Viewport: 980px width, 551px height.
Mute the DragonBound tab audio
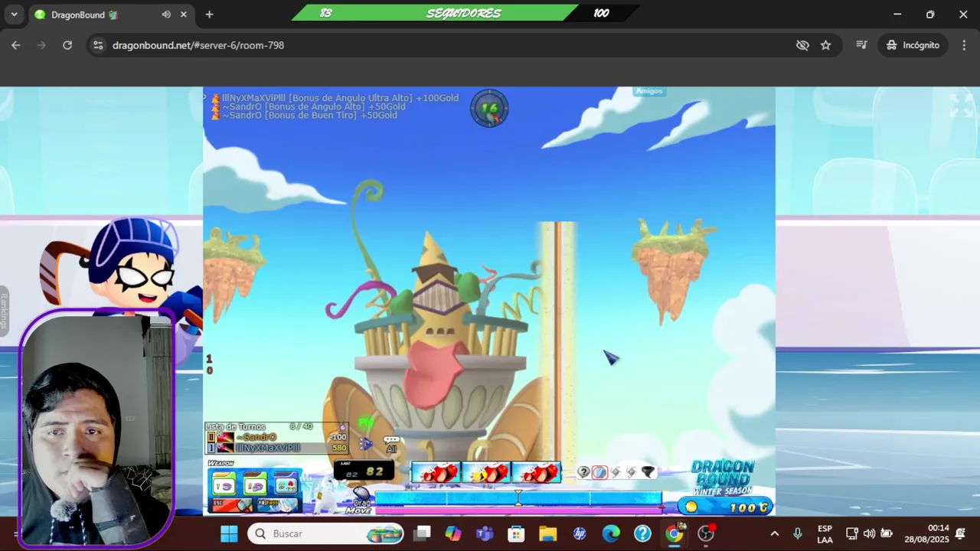tap(166, 15)
